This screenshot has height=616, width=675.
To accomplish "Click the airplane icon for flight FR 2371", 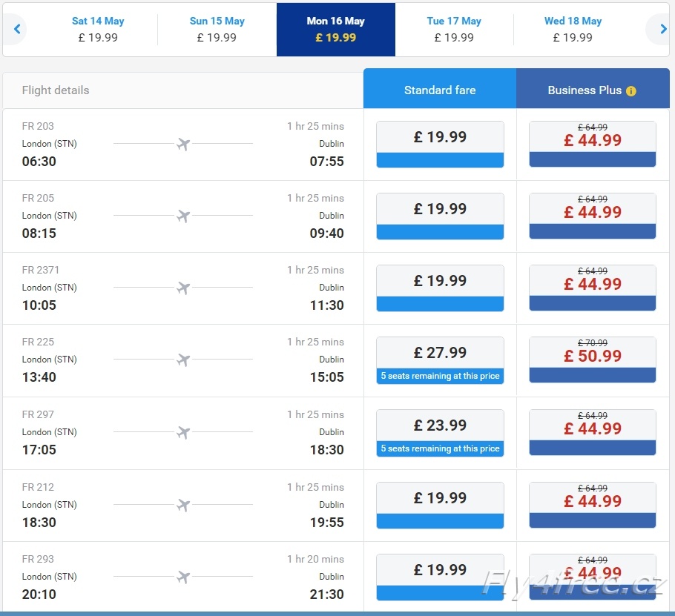I will pyautogui.click(x=183, y=288).
